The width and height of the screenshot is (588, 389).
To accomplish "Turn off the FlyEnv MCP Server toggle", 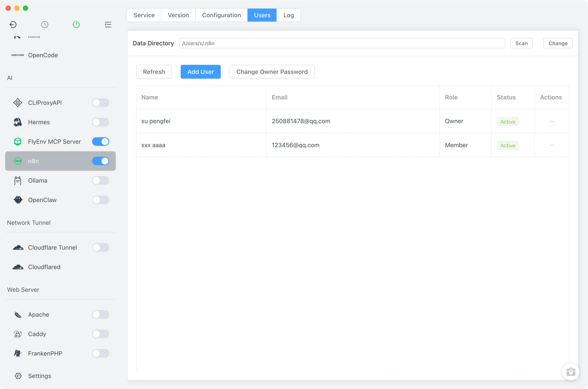I will [x=100, y=142].
